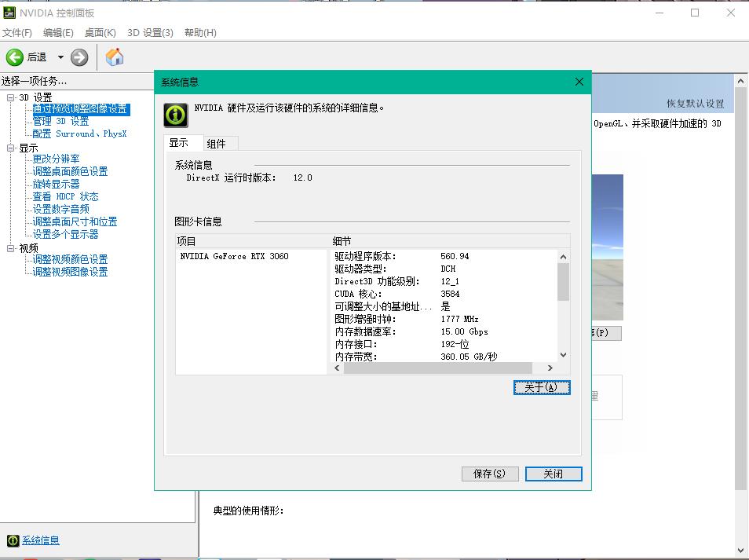The image size is (749, 560).
Task: Select 通过预览调整图像设置 tree item
Action: click(81, 109)
